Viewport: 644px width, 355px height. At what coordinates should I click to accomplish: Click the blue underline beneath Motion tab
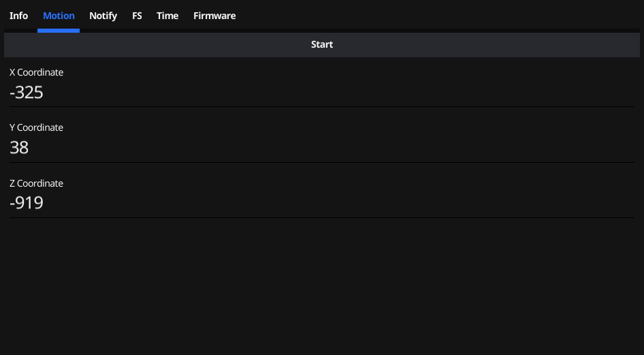(x=59, y=31)
